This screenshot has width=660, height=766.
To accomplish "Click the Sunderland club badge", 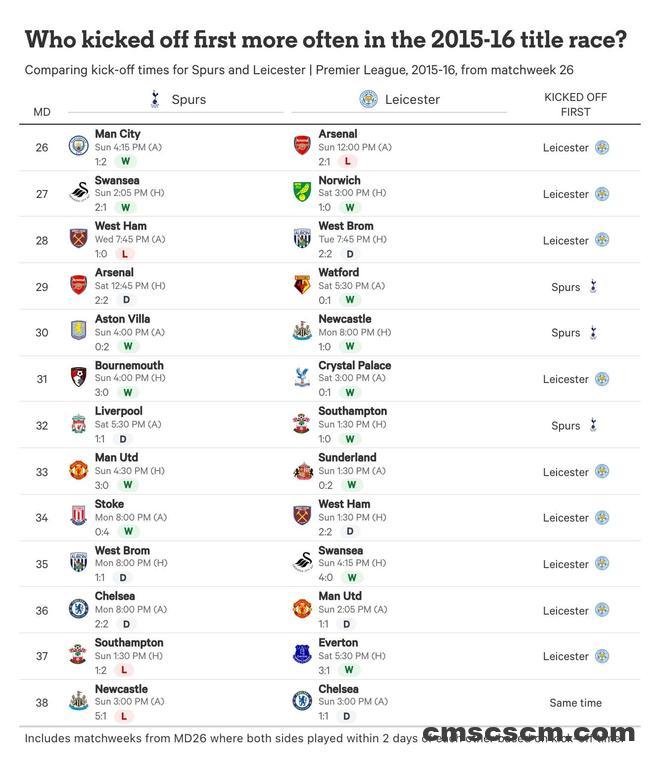I will pyautogui.click(x=302, y=471).
